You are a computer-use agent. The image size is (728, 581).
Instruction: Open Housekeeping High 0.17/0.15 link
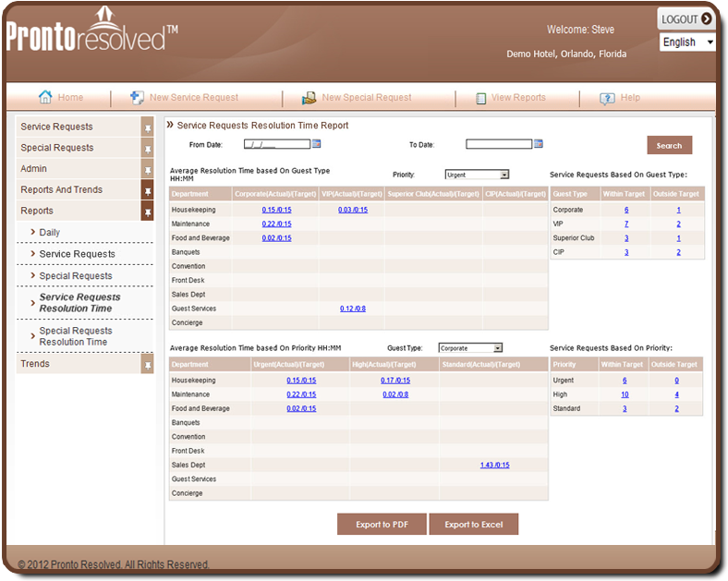pyautogui.click(x=395, y=380)
